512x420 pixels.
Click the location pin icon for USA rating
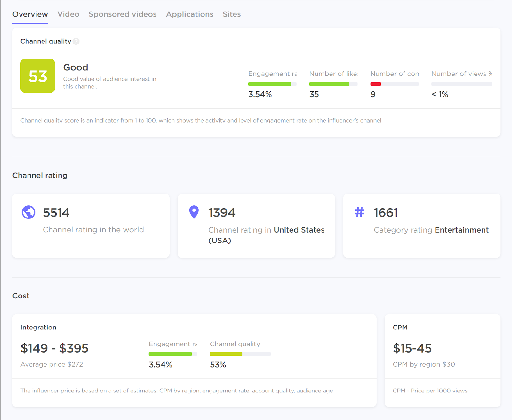(x=194, y=212)
